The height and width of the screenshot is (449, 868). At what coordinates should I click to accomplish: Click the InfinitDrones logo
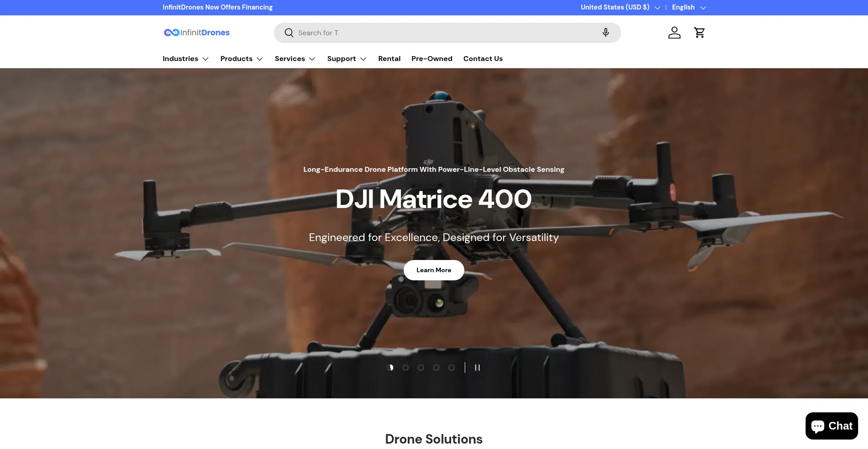(197, 33)
